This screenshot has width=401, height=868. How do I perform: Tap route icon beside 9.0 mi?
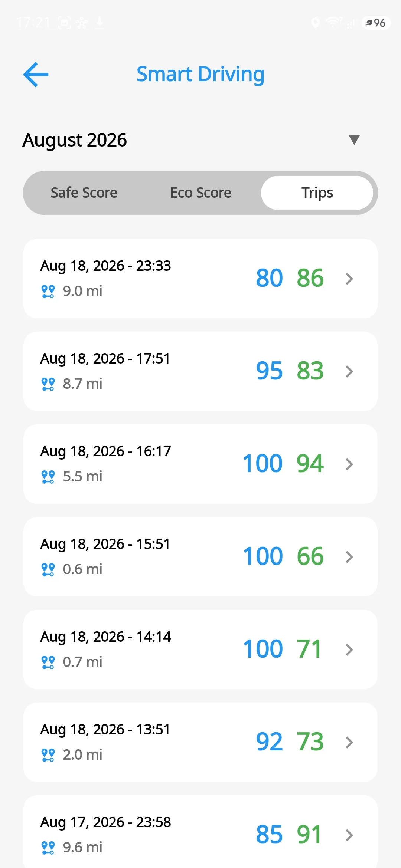pos(48,291)
